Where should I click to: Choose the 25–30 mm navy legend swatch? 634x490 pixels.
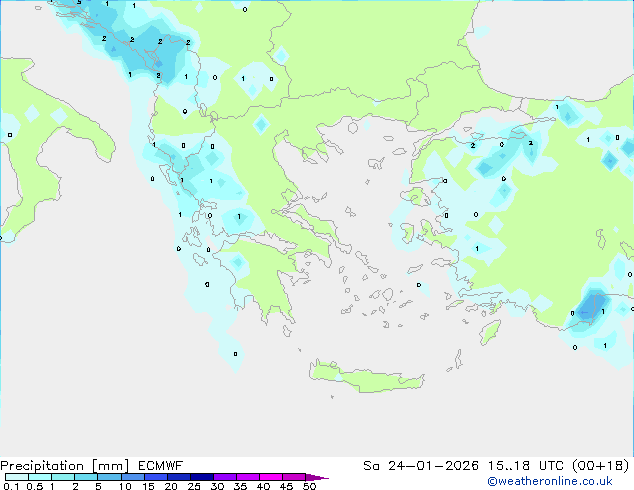pyautogui.click(x=202, y=477)
